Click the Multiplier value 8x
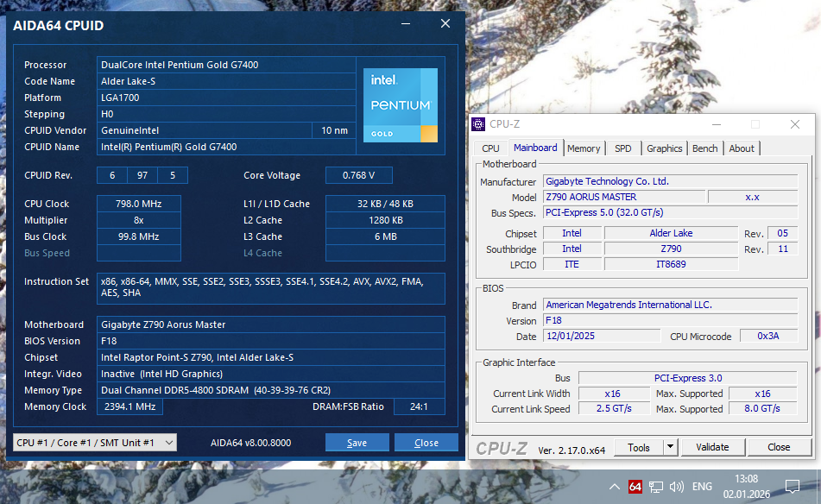 click(139, 220)
